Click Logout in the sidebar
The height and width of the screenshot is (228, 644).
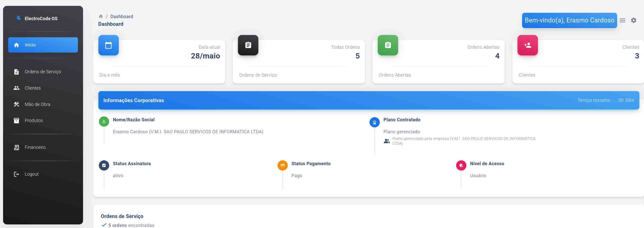(31, 174)
